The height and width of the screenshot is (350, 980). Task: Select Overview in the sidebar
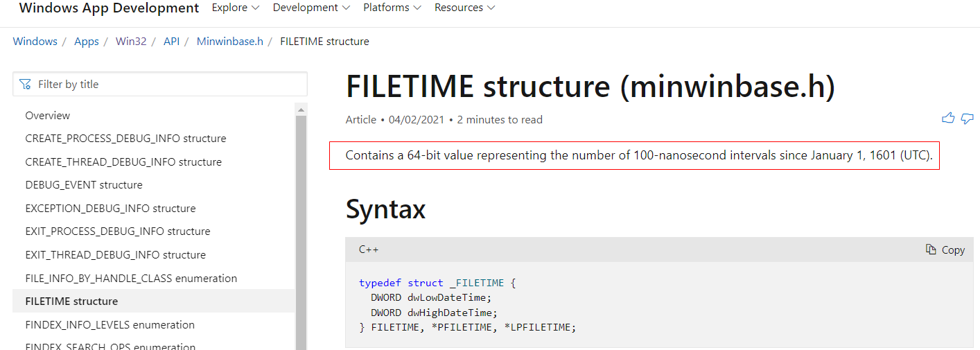pos(48,116)
